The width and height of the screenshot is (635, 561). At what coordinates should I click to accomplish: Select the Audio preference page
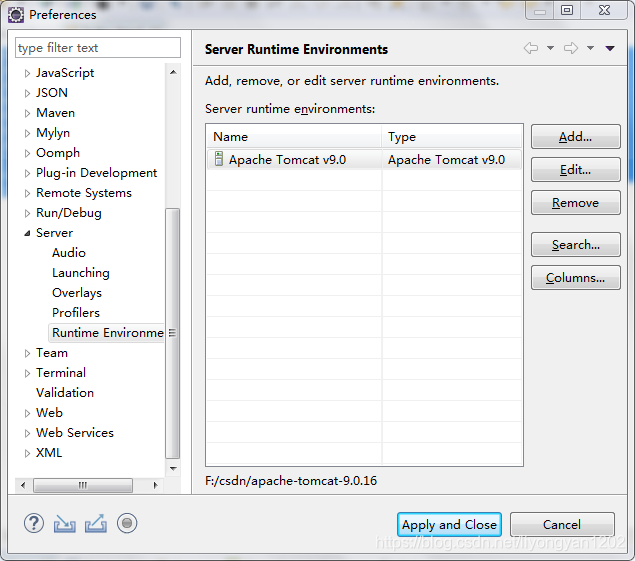69,253
